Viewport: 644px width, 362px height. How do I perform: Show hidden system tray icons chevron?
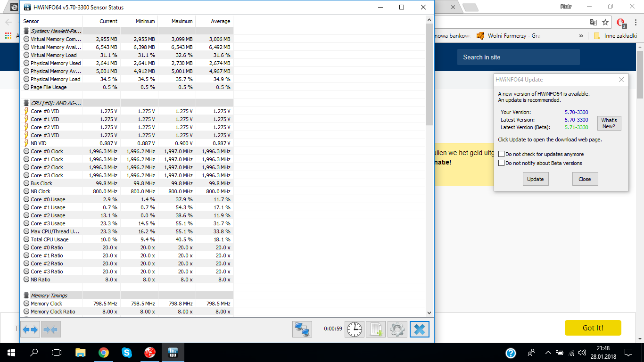tap(548, 353)
